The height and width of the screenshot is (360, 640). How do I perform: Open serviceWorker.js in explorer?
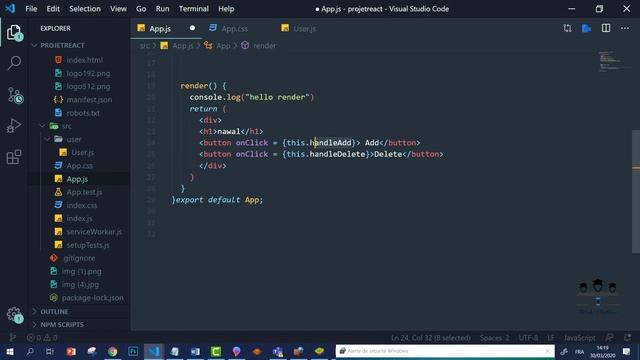tap(94, 231)
